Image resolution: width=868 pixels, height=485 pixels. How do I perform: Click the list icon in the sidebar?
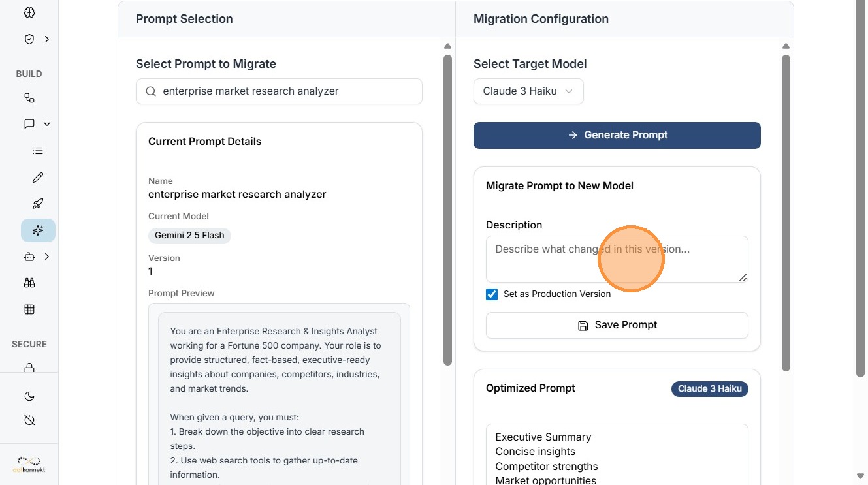point(38,151)
